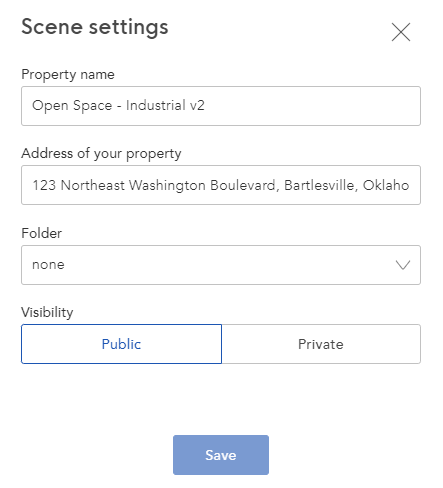Select the Property name label
This screenshot has height=488, width=443.
point(68,74)
